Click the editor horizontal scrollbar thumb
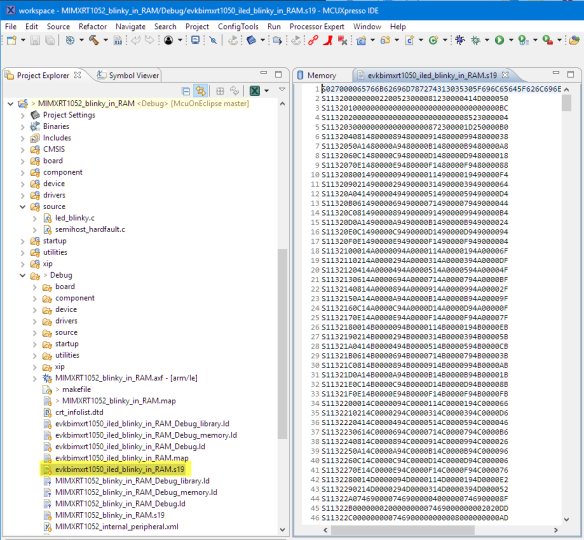 click(403, 530)
